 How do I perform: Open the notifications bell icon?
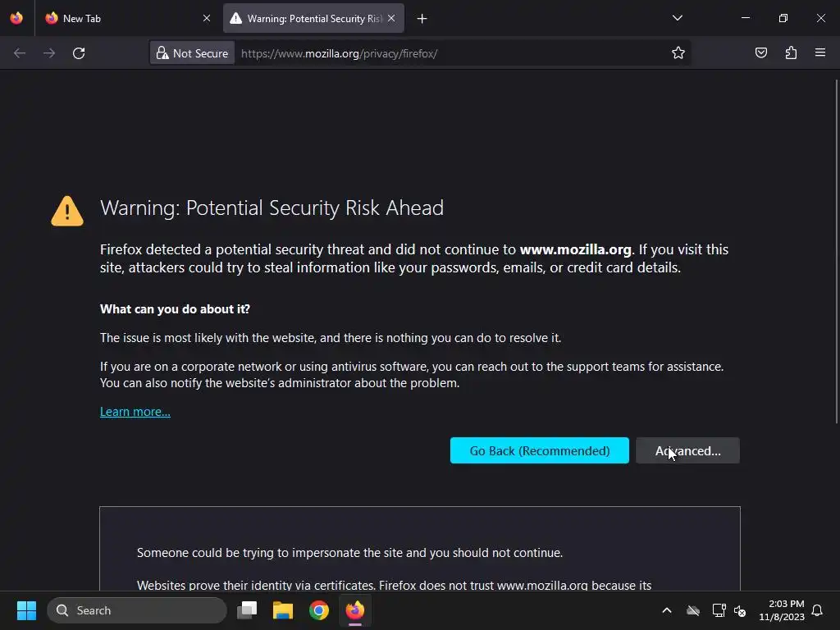click(817, 610)
